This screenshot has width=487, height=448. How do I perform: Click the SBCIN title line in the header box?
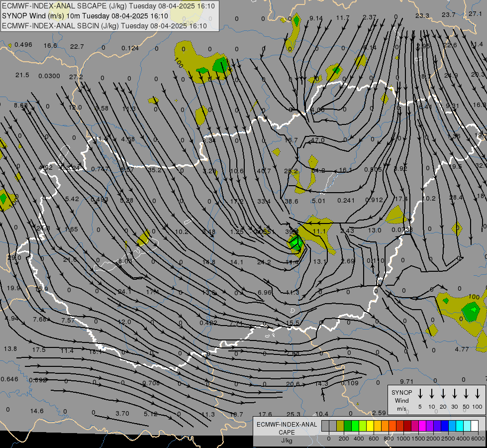(104, 26)
